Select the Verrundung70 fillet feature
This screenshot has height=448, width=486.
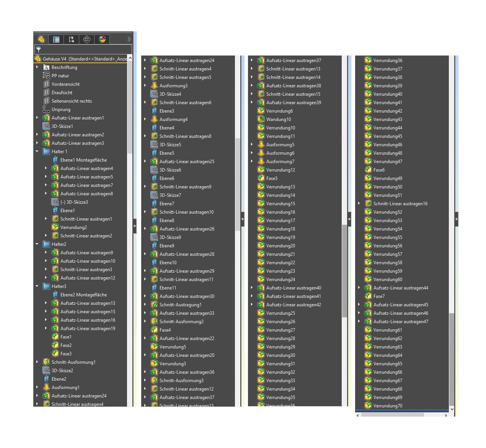387,406
